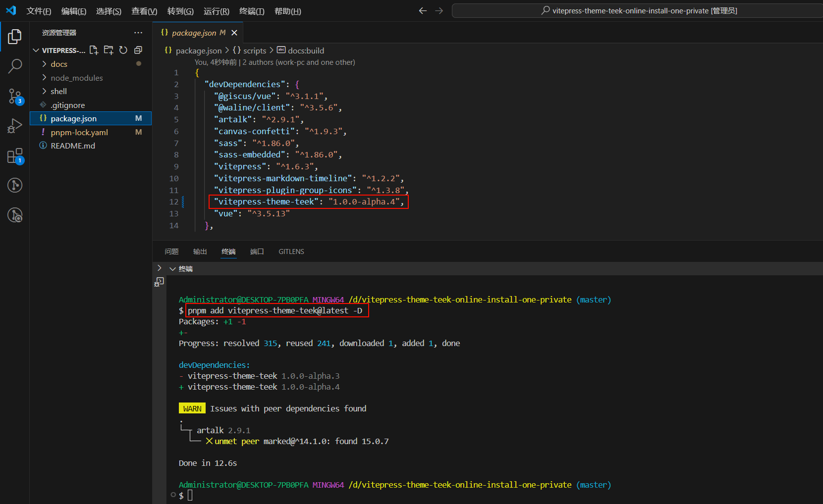Open the 终端(T) menu
Screen dimensions: 823x504
point(252,11)
